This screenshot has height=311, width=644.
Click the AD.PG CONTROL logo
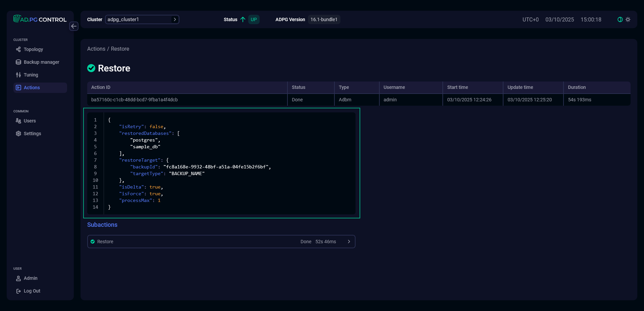(x=40, y=19)
